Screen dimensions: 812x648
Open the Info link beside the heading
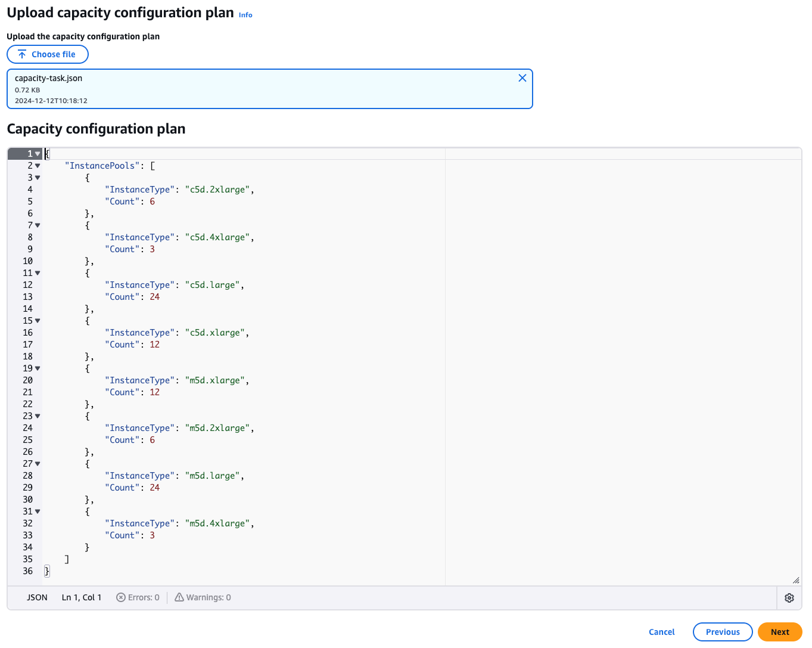[245, 15]
